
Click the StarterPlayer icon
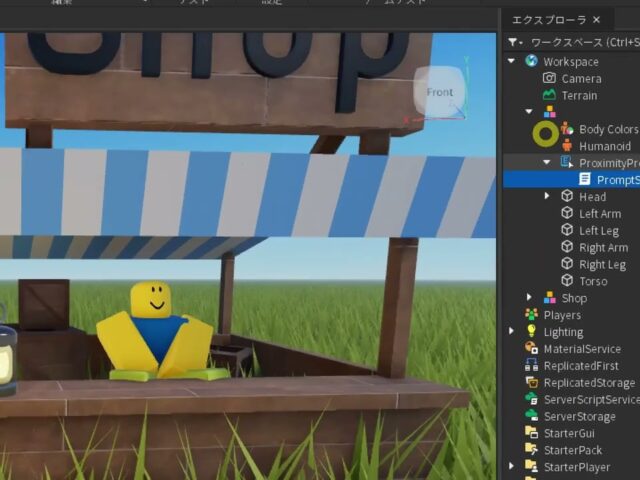point(531,467)
